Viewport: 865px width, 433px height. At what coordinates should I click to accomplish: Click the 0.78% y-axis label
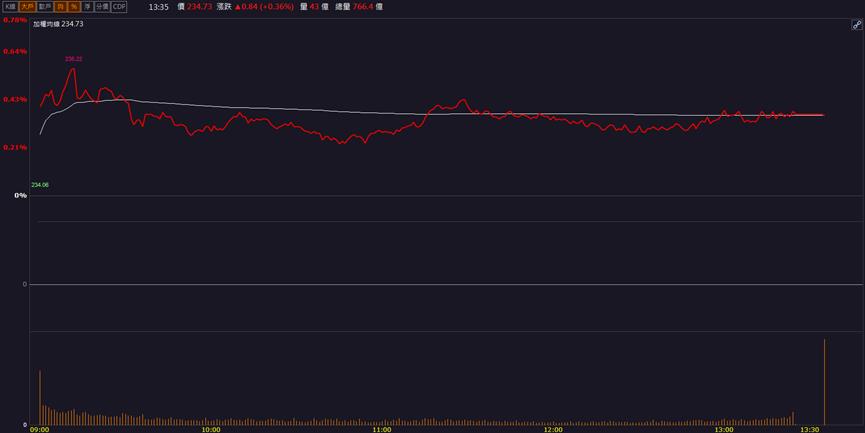point(15,20)
